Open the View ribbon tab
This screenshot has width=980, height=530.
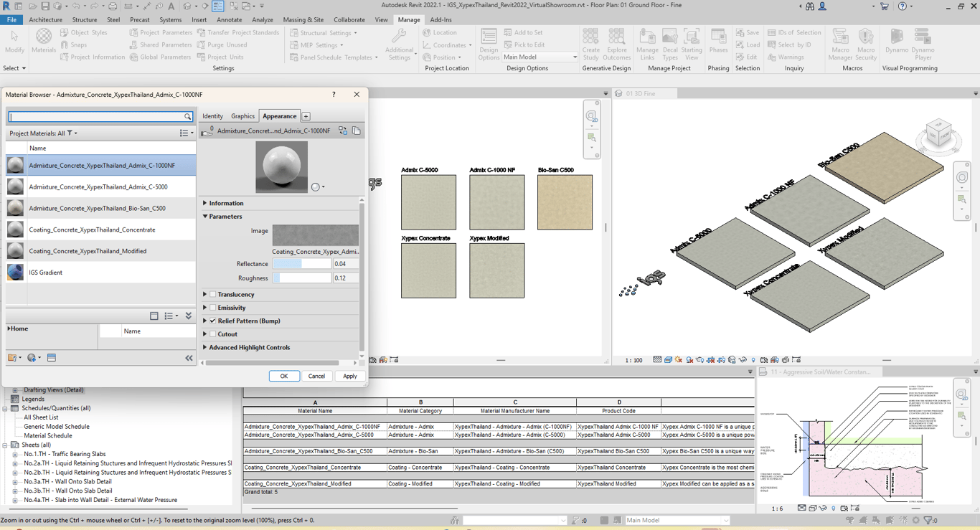pos(381,19)
